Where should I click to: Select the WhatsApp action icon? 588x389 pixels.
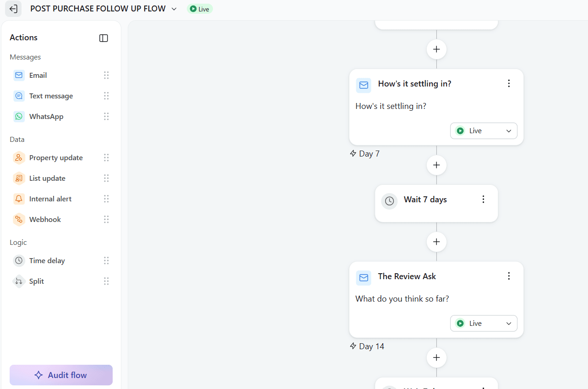pyautogui.click(x=19, y=116)
